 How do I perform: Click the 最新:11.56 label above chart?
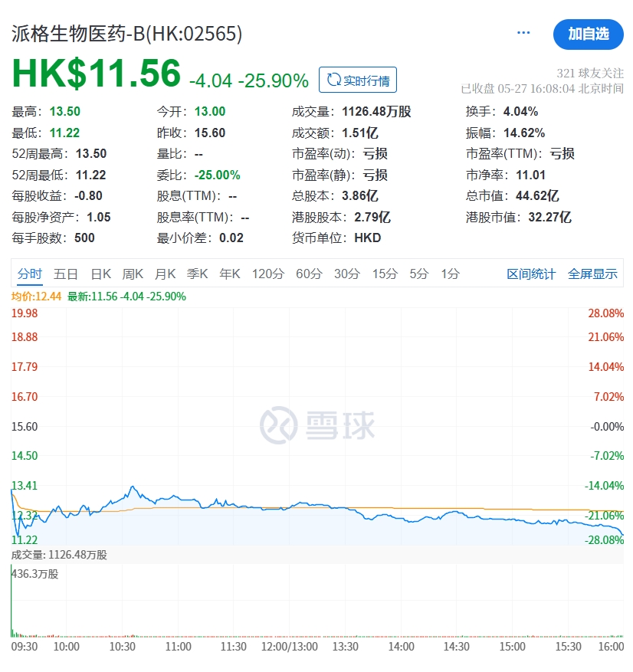coord(127,297)
